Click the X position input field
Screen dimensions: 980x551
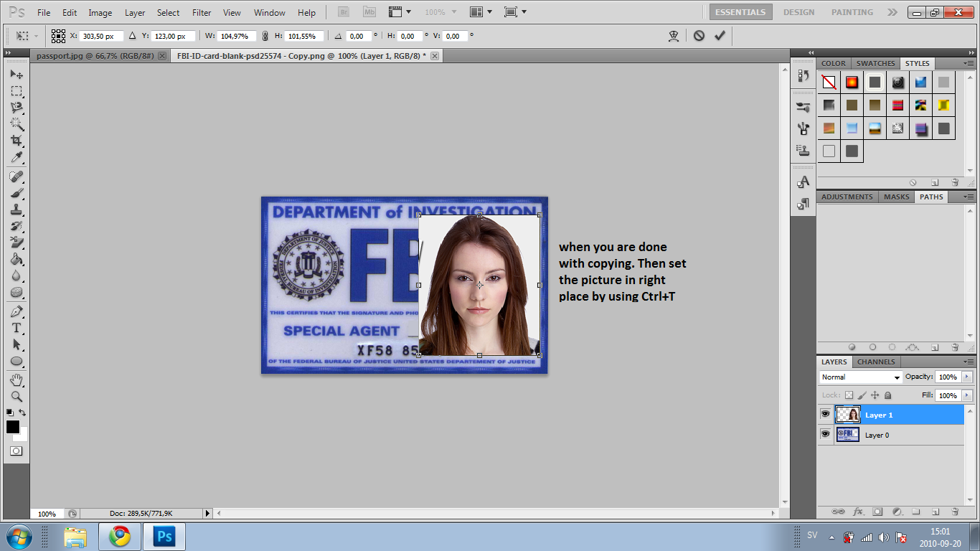click(102, 36)
